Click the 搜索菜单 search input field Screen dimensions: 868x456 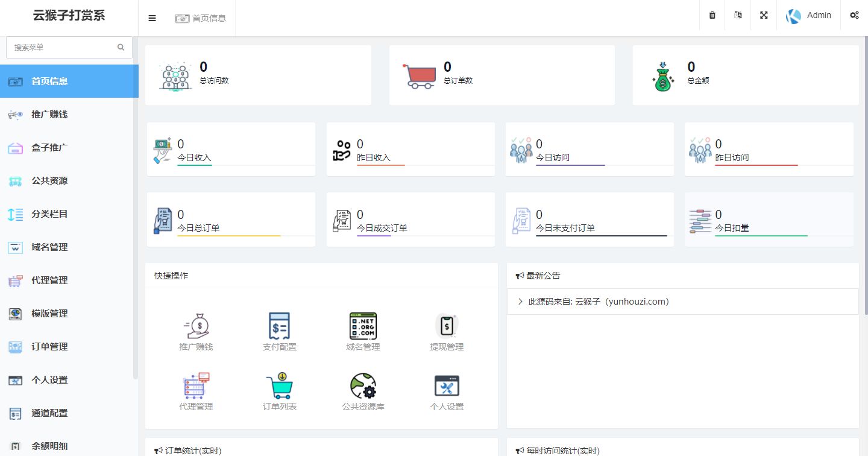point(63,47)
